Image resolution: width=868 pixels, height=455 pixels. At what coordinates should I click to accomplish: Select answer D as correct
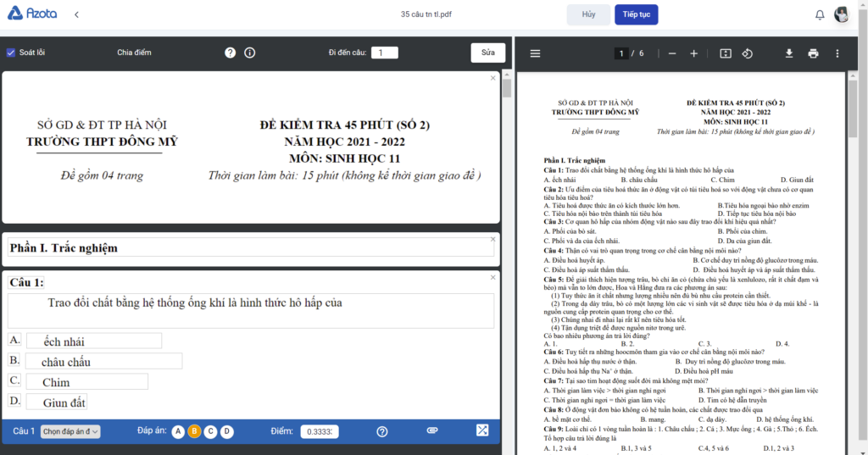click(227, 432)
